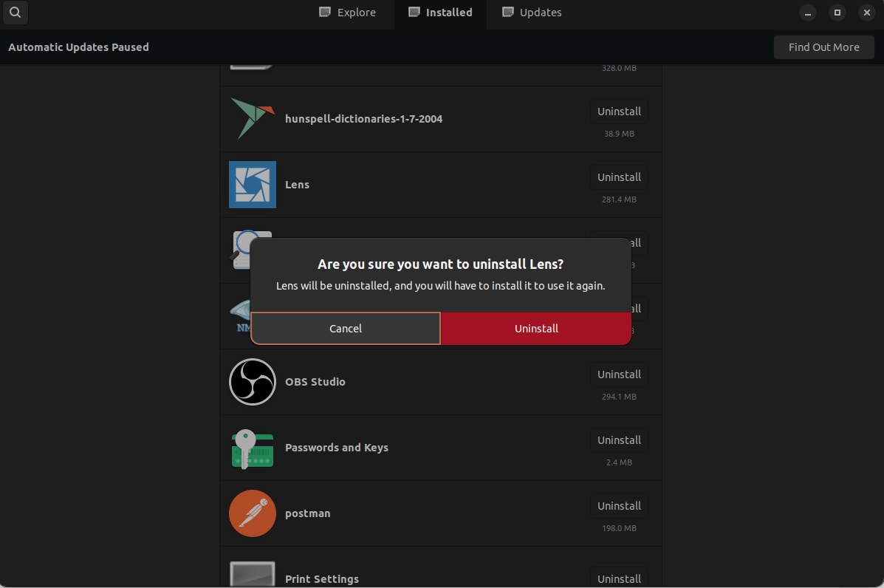Uninstall OBS Studio
884x588 pixels.
(x=619, y=375)
